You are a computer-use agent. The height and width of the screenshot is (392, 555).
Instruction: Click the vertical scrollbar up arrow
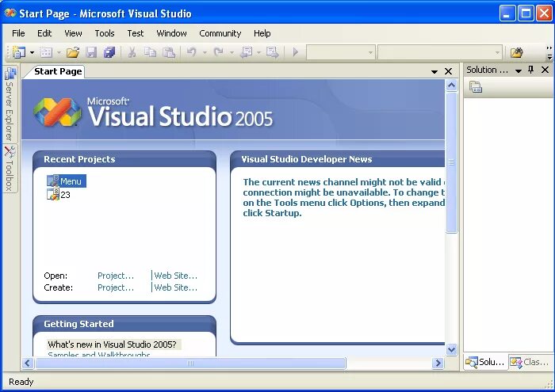(452, 86)
